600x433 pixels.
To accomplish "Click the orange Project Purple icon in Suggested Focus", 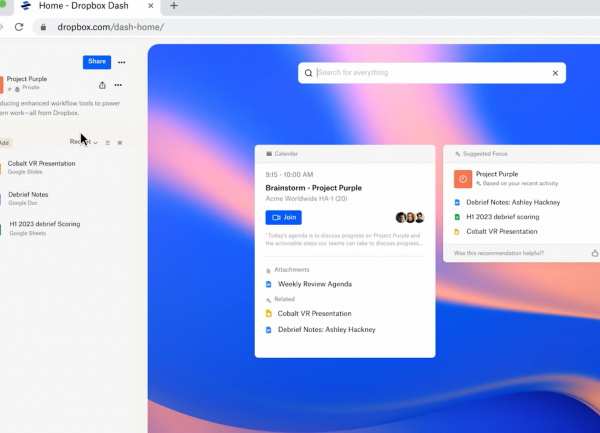I will click(463, 179).
